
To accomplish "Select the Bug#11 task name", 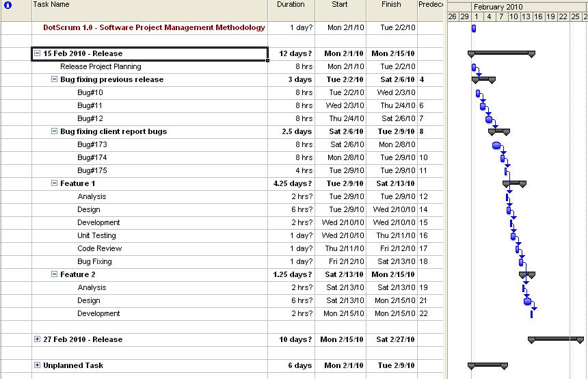I will pyautogui.click(x=90, y=105).
